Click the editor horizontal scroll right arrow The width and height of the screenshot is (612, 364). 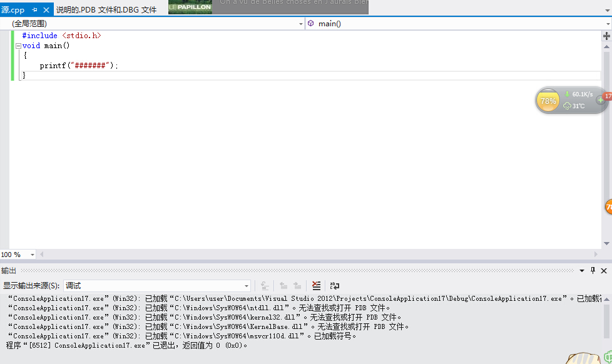(x=596, y=255)
